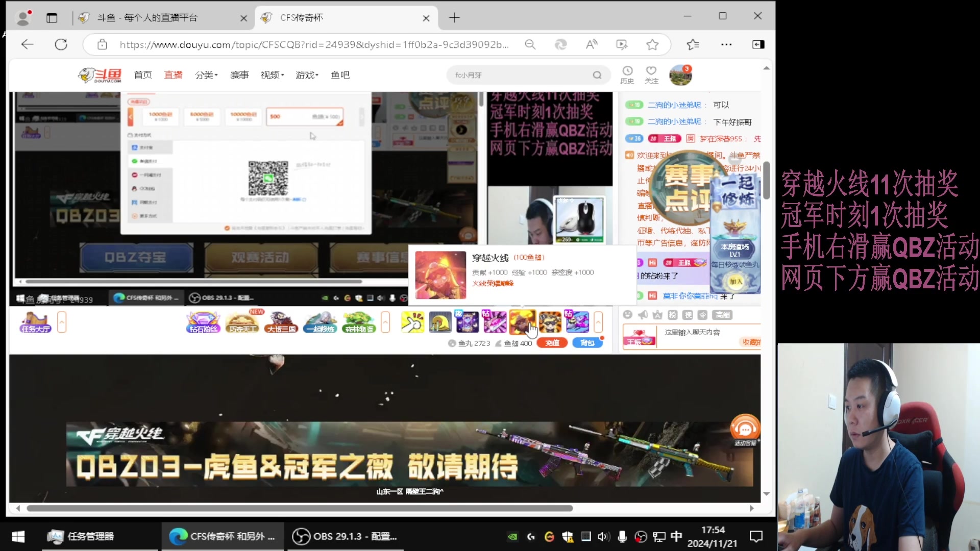Open the 首页 nav item

[143, 75]
